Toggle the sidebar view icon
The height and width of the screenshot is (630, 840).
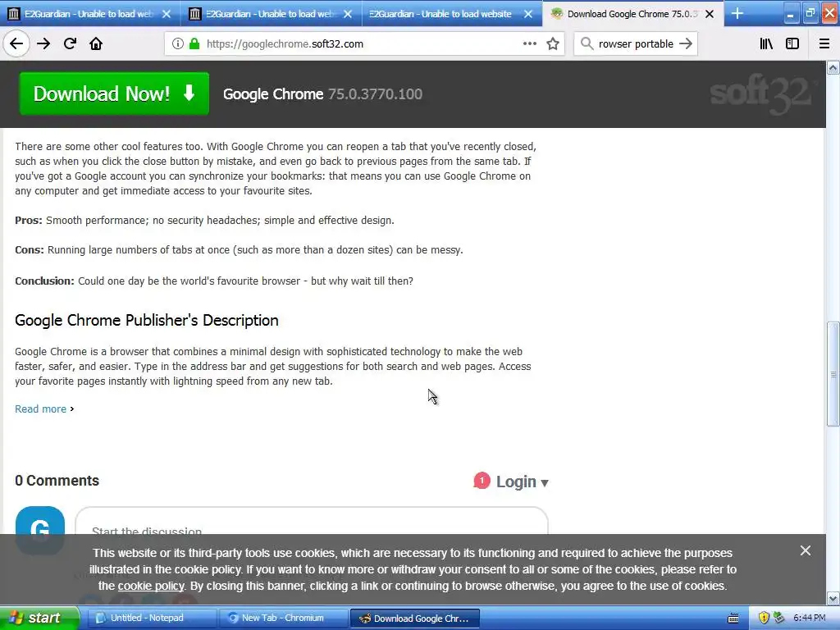792,44
